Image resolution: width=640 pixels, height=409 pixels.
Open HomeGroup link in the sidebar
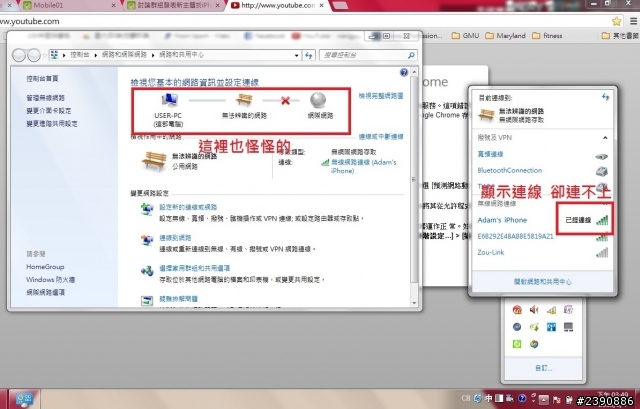click(45, 267)
